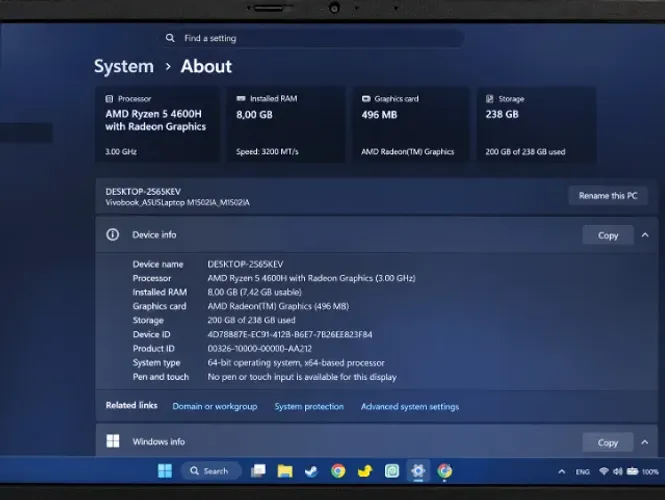Go back to System breadcrumb
Image resolution: width=665 pixels, height=500 pixels.
point(124,67)
